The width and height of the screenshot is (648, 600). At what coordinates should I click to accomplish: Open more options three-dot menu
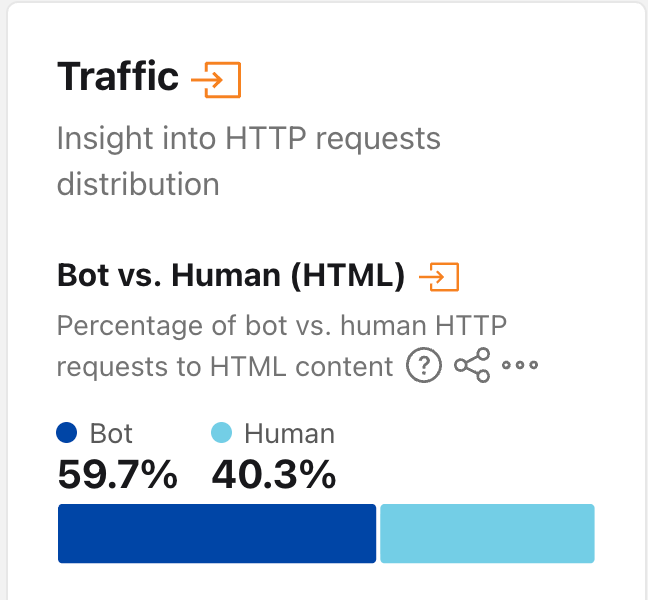coord(520,365)
